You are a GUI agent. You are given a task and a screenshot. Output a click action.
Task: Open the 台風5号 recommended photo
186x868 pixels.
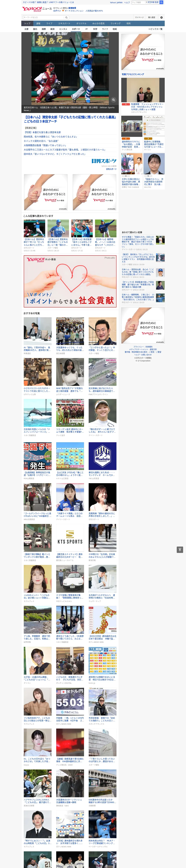(38, 456)
